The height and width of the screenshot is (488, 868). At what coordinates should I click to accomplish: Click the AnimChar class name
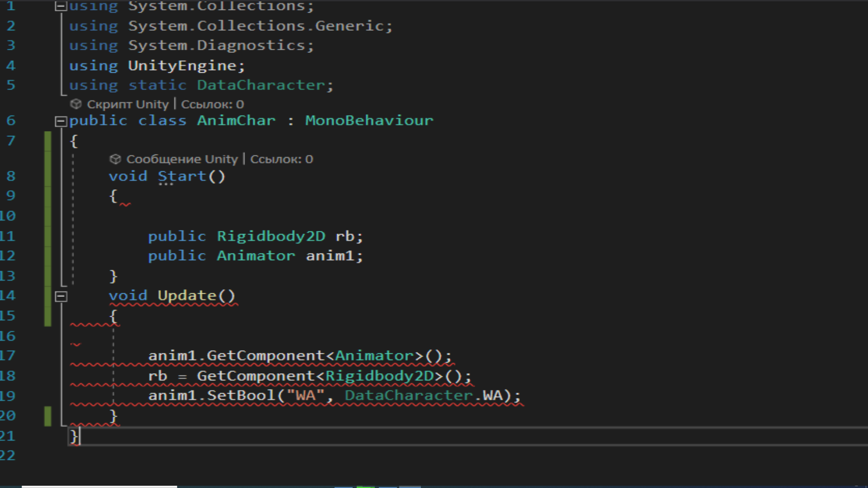click(x=236, y=121)
